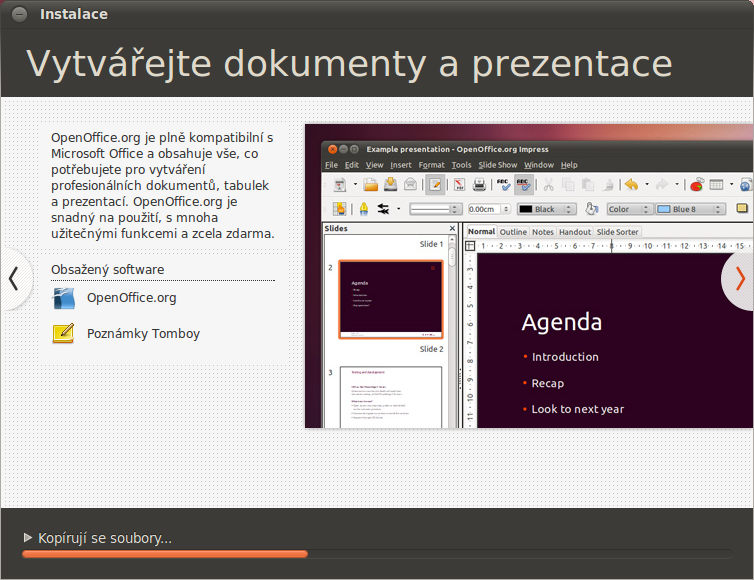Click the 'Obsažený software' heading
Image resolution: width=754 pixels, height=580 pixels.
click(108, 269)
